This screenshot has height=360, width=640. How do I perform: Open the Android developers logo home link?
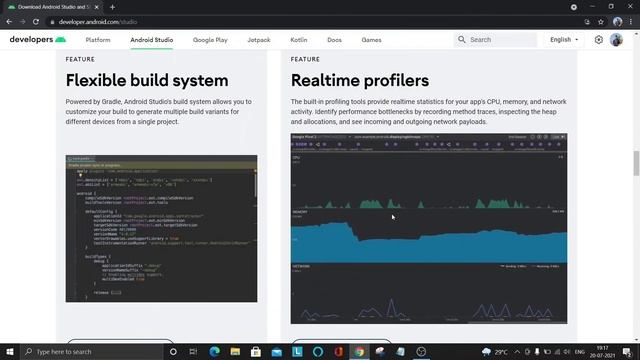(x=38, y=40)
